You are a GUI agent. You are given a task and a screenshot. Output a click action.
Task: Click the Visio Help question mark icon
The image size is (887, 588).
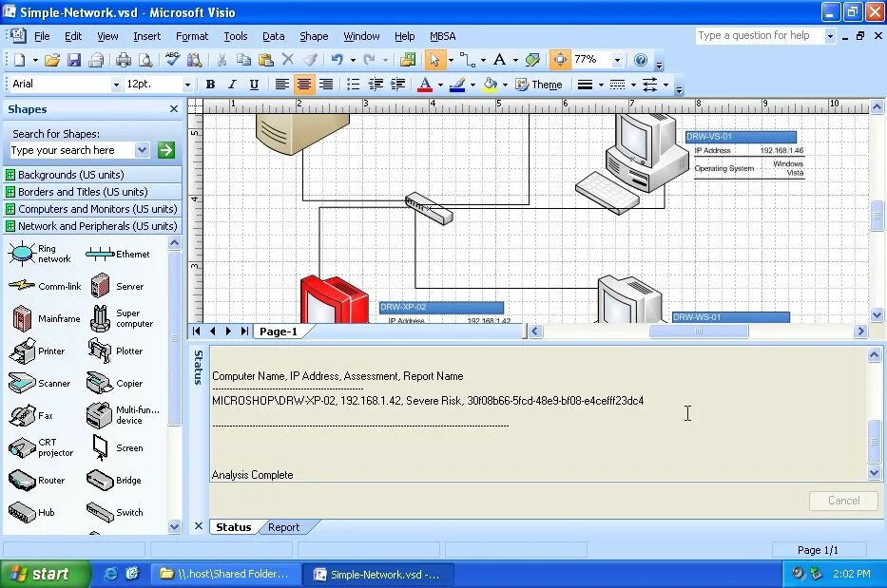tap(641, 59)
